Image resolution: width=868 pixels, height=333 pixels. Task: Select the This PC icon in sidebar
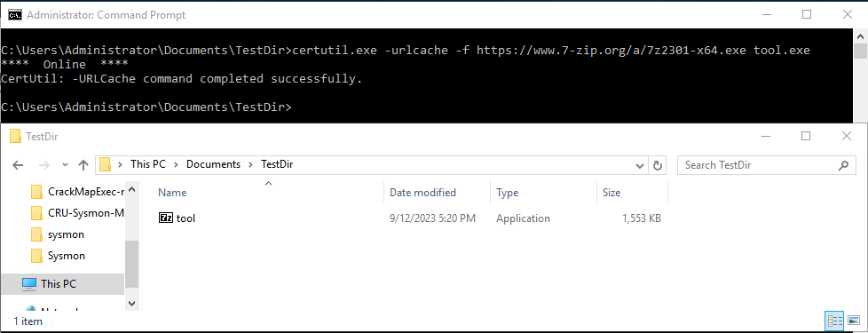click(28, 283)
